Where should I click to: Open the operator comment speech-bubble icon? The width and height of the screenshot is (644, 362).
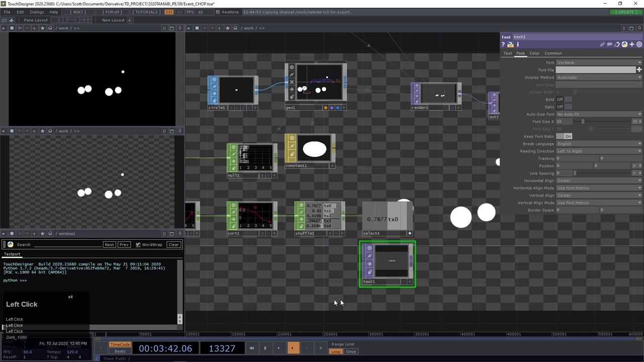coord(610,45)
